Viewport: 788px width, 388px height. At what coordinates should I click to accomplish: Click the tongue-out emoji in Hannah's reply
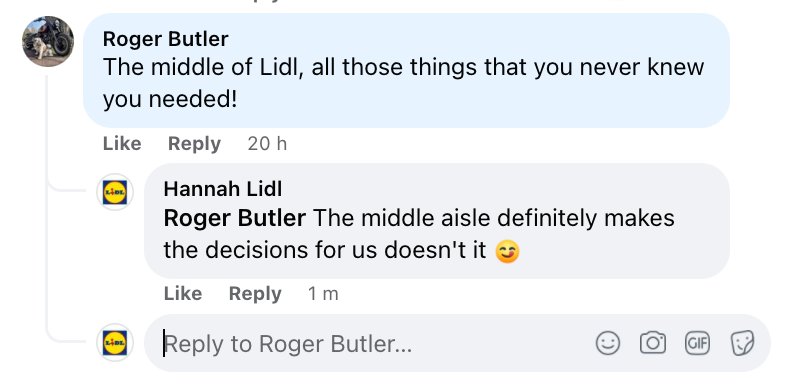(x=507, y=251)
